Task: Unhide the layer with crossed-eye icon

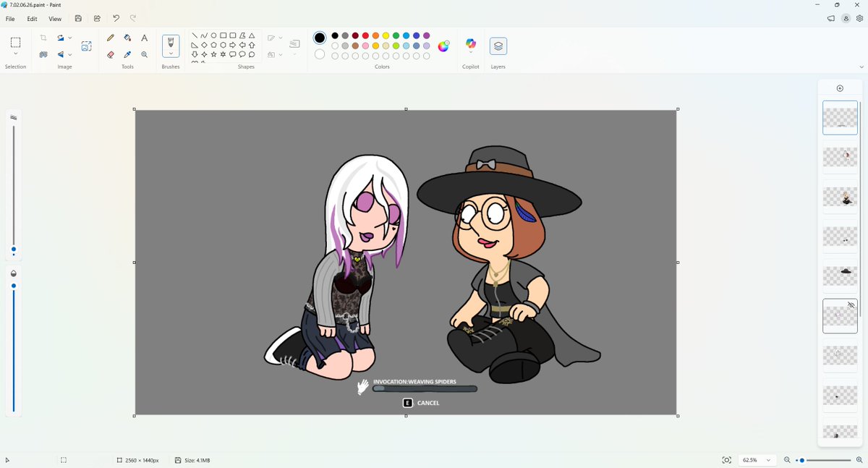Action: [851, 306]
